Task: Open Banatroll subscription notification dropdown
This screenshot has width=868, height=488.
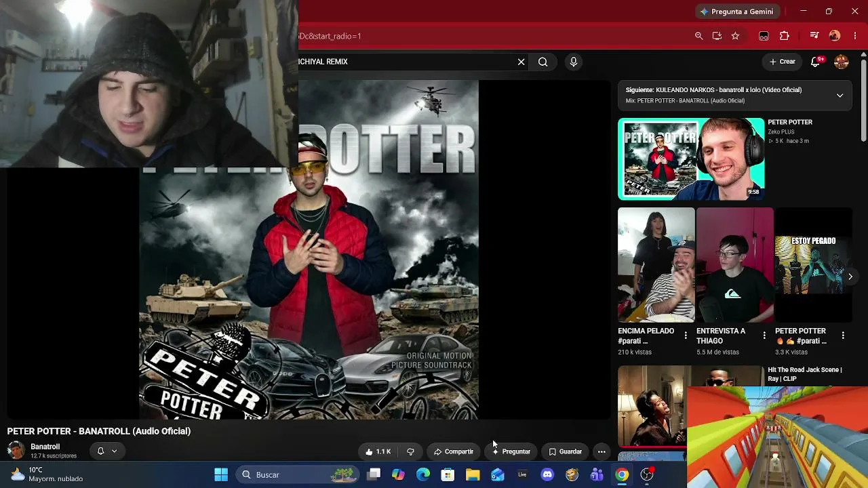Action: pos(106,451)
